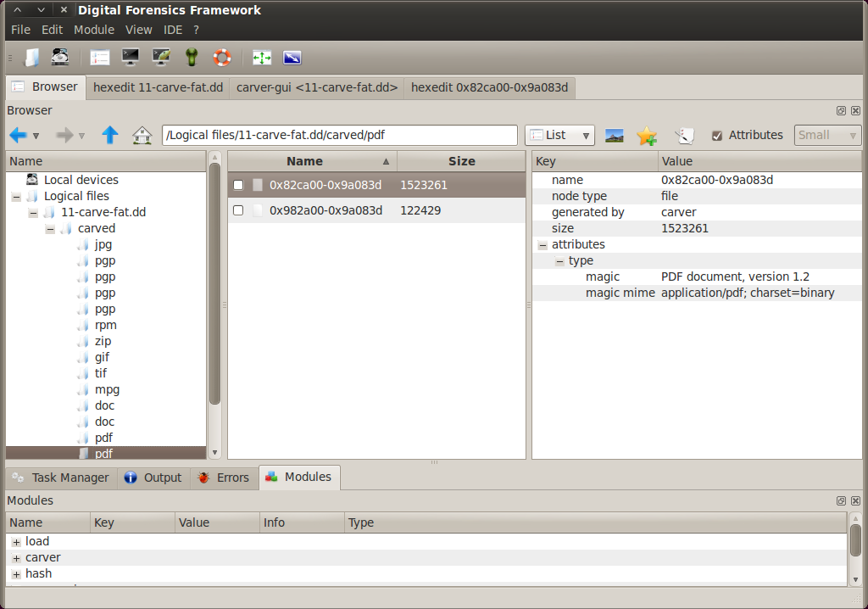The height and width of the screenshot is (609, 868).
Task: Open the Errors panel
Action: (223, 477)
